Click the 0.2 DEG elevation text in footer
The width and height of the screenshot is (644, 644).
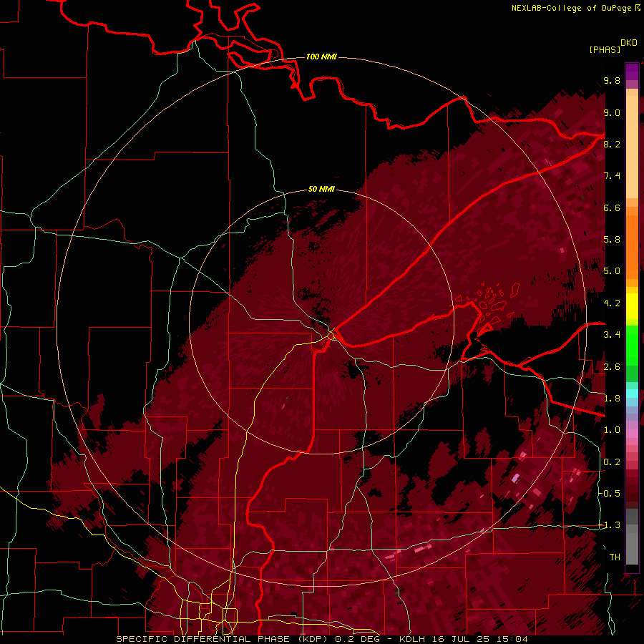coord(356,639)
